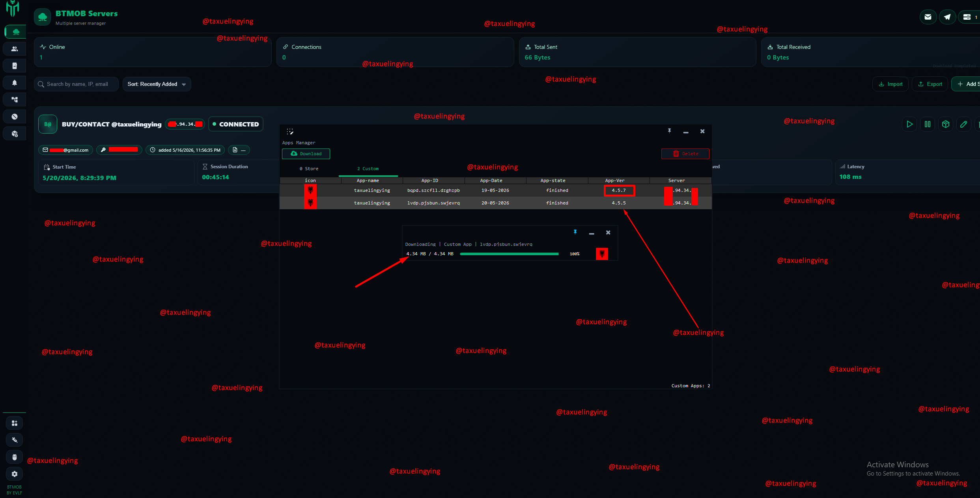Click the Android robot sidebar icon
The width and height of the screenshot is (980, 498).
[15, 457]
